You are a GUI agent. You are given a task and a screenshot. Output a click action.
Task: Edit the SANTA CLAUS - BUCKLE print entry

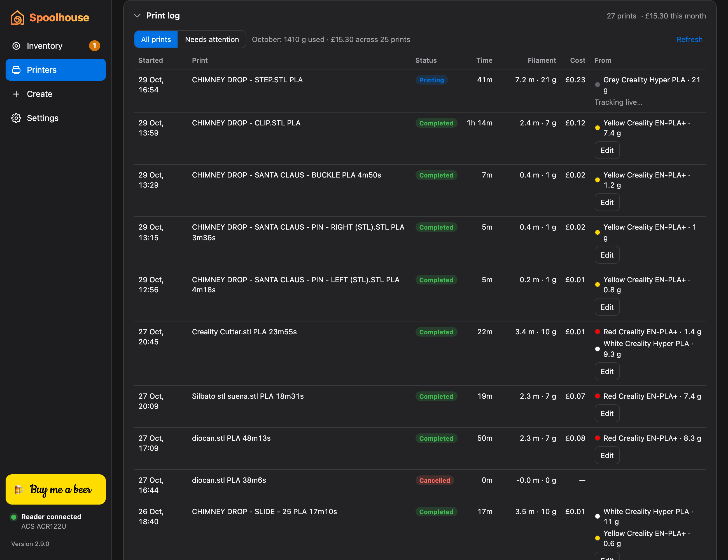[607, 202]
